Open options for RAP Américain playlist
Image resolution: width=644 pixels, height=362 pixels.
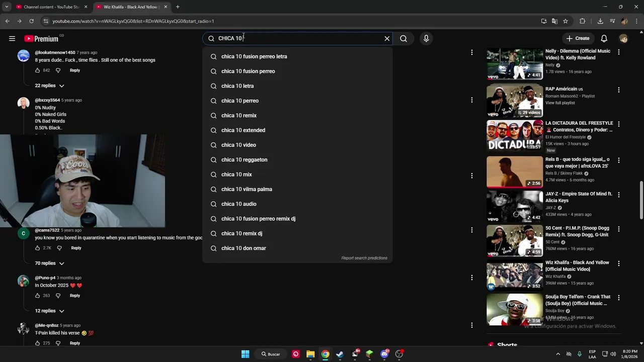click(619, 90)
